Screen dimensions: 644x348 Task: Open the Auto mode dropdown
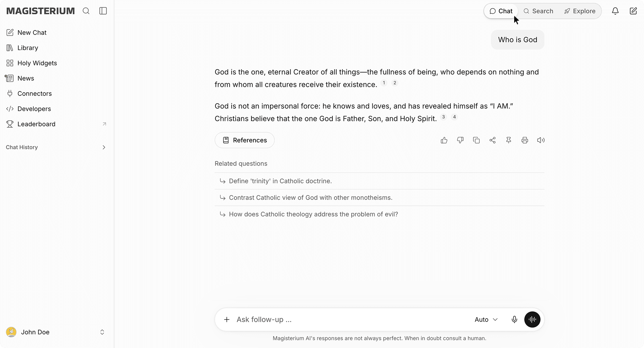click(486, 320)
